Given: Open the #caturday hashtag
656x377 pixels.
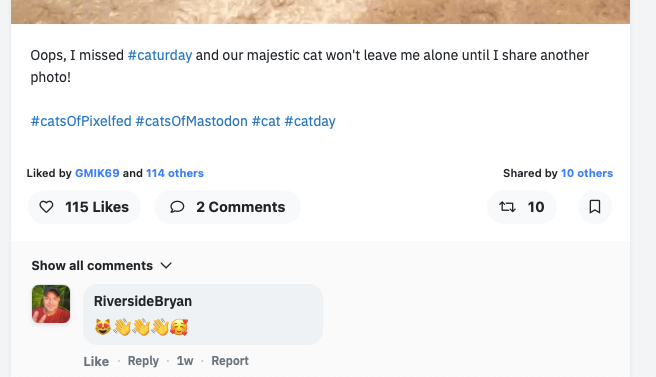Looking at the screenshot, I should [x=160, y=55].
